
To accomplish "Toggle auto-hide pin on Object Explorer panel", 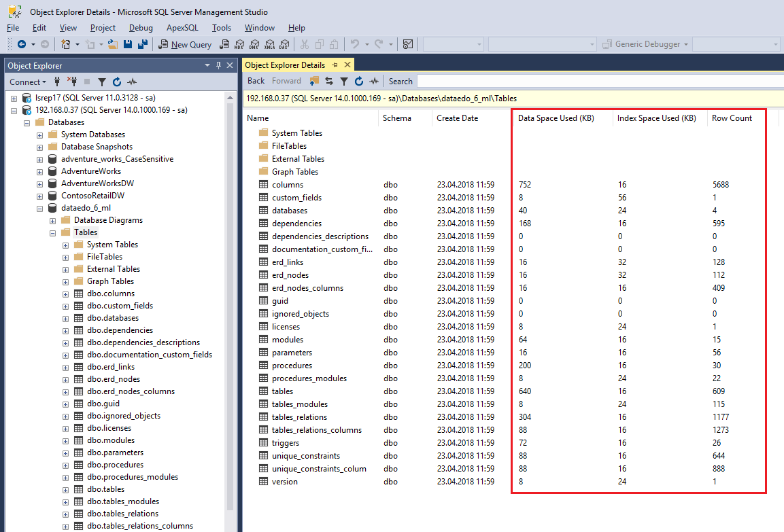I will (x=219, y=65).
